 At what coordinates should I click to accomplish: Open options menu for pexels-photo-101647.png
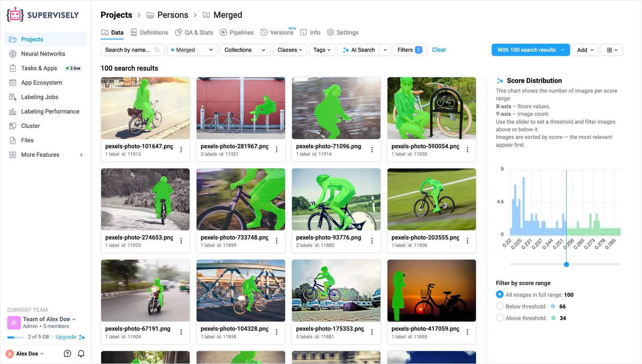tap(181, 150)
